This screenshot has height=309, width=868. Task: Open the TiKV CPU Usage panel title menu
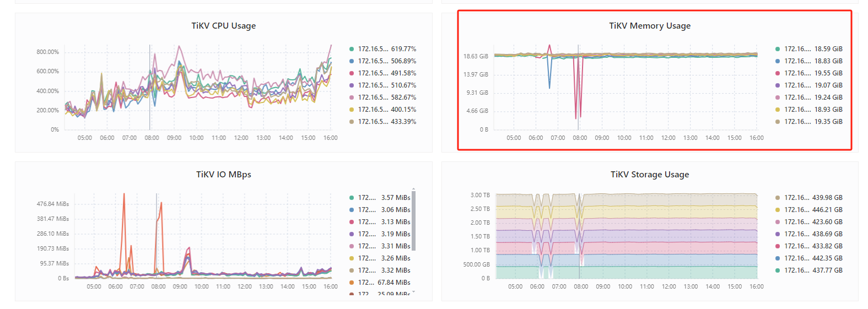tap(223, 26)
